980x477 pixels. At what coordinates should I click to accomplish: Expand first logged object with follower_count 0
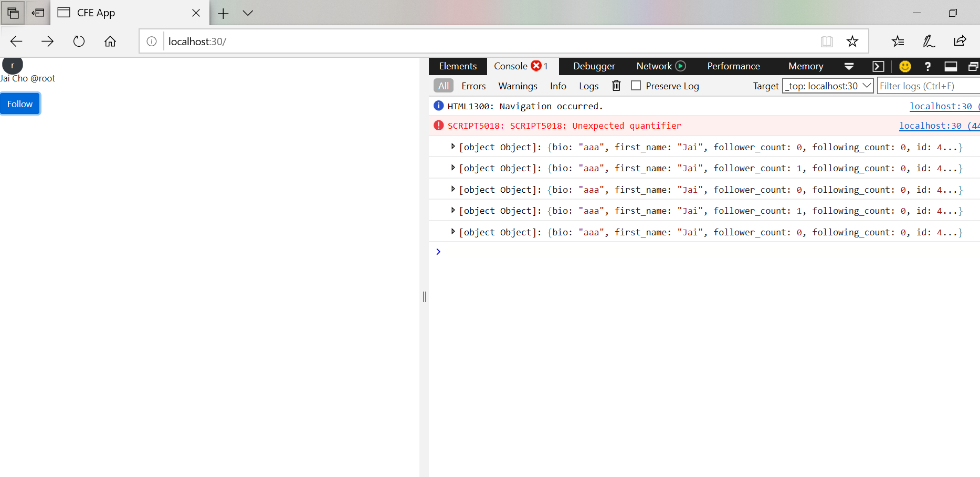pyautogui.click(x=453, y=147)
